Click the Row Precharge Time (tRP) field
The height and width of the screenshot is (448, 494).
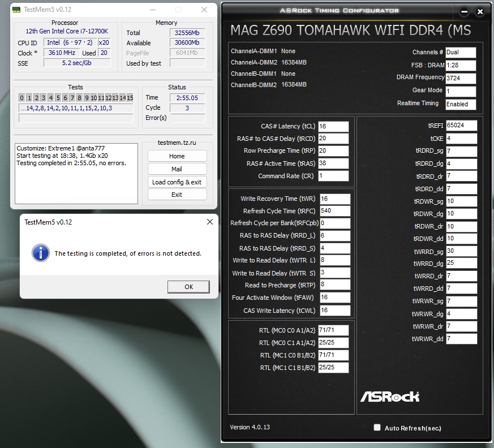[x=333, y=151]
